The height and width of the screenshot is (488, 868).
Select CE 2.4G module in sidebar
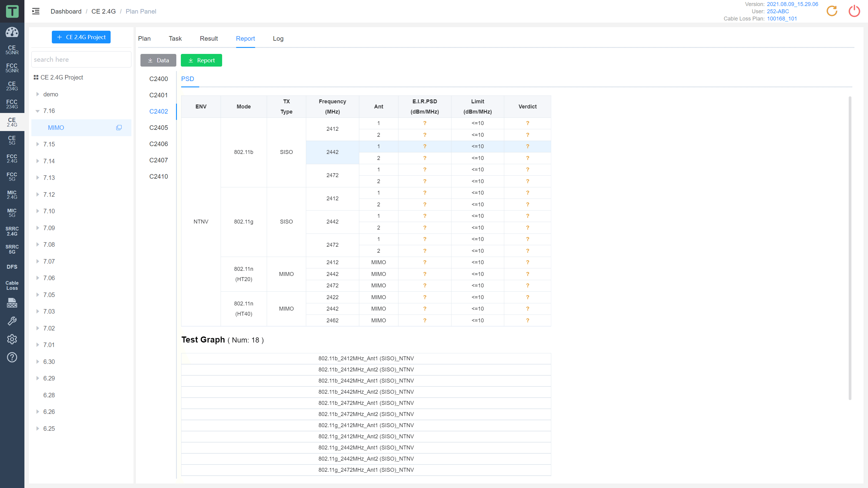click(x=12, y=122)
